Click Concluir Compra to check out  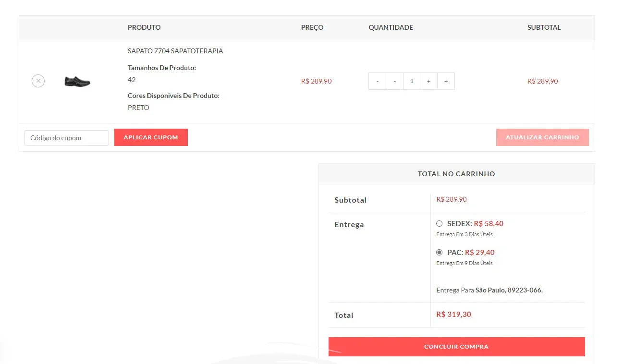pyautogui.click(x=456, y=347)
